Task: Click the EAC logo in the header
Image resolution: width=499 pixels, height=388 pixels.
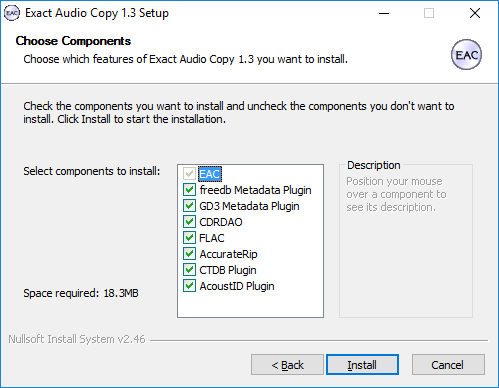Action: [x=466, y=55]
